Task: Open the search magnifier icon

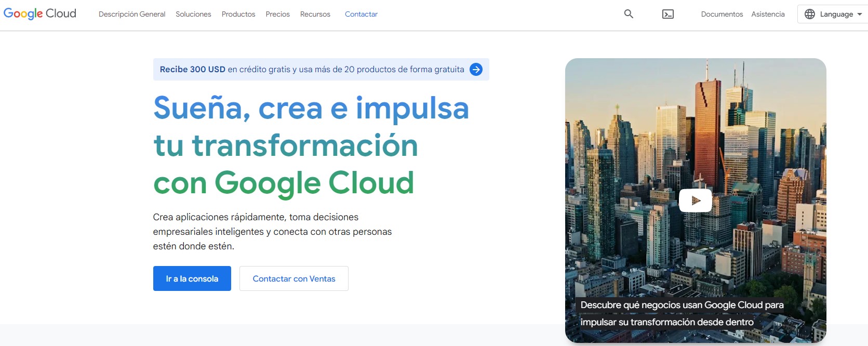Action: click(x=629, y=14)
